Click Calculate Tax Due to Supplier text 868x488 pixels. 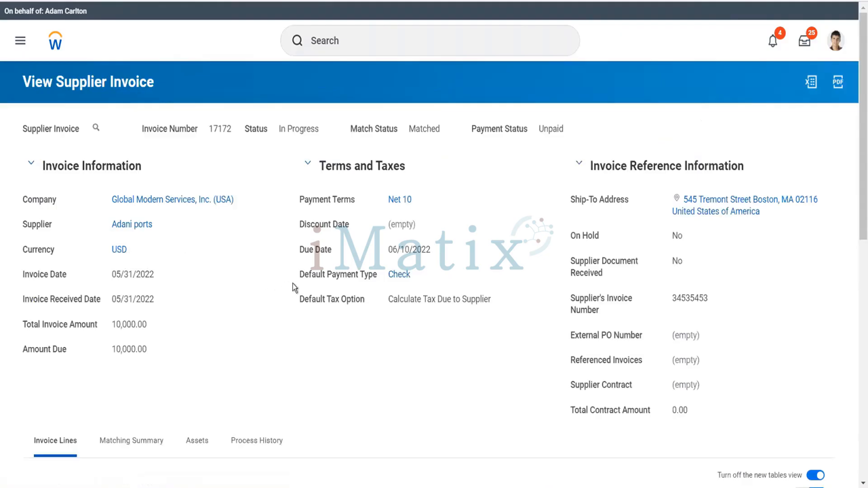[x=439, y=299]
